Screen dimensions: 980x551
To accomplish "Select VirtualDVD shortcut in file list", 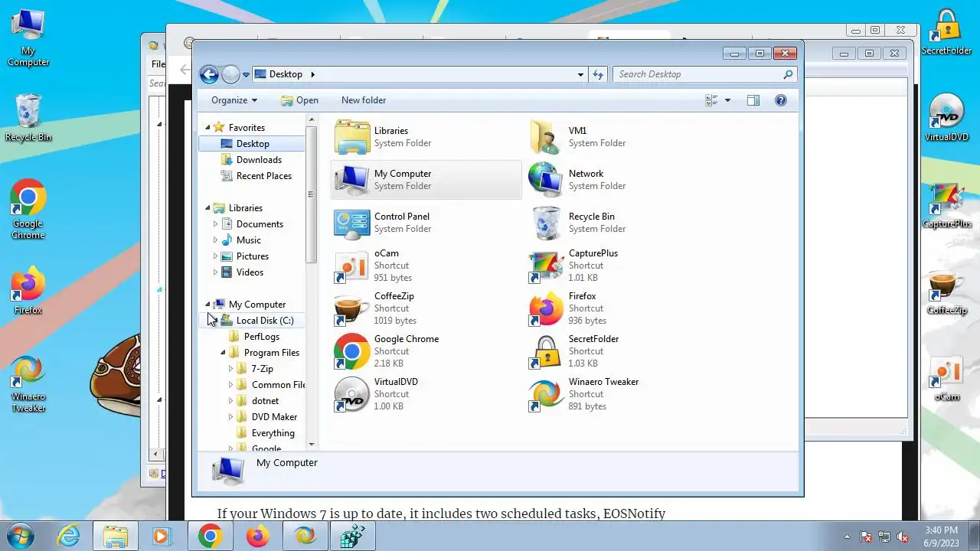I will [x=352, y=394].
